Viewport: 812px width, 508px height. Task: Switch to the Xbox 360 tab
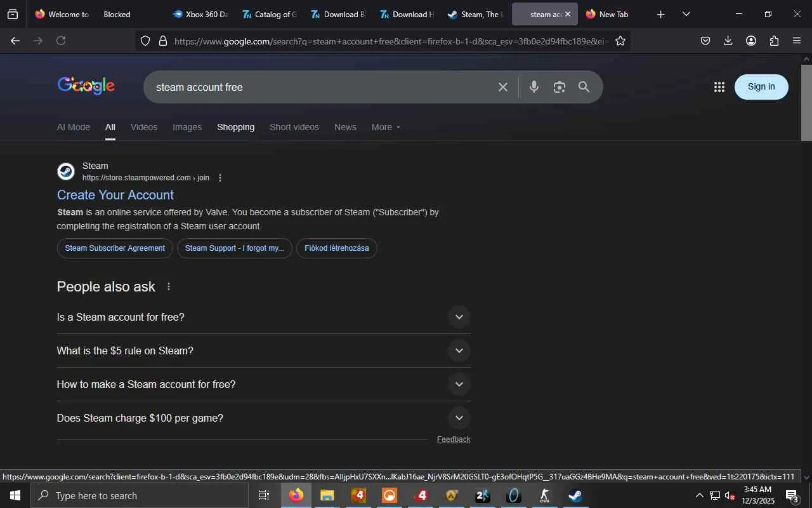pos(200,14)
